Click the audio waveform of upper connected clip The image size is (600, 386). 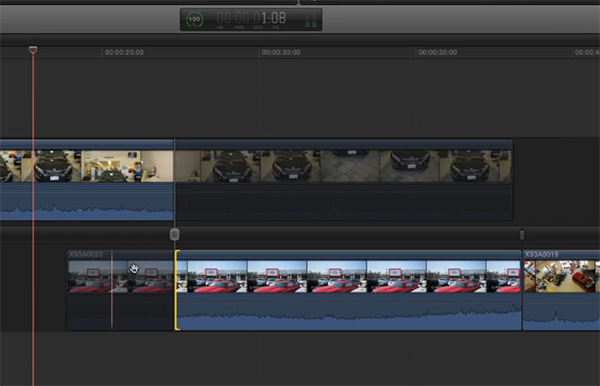(x=86, y=208)
